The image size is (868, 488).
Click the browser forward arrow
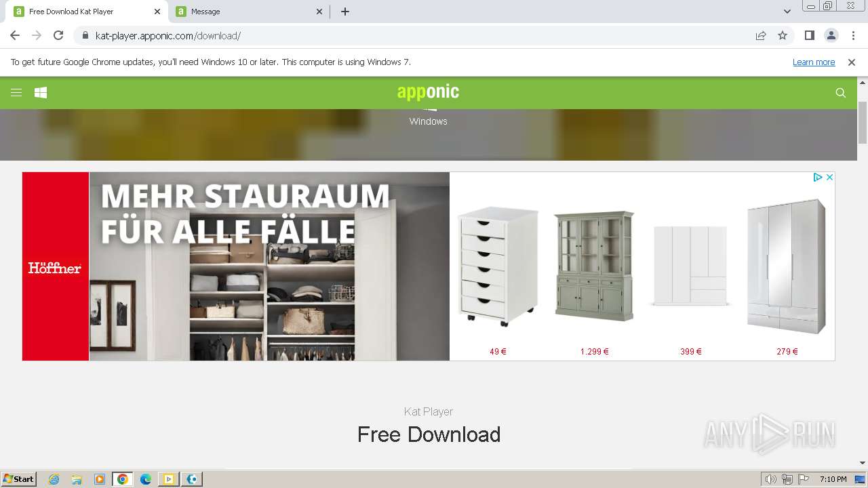[37, 35]
